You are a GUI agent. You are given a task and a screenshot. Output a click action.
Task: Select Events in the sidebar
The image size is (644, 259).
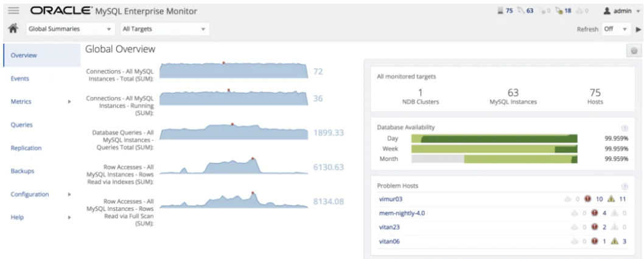pos(20,78)
